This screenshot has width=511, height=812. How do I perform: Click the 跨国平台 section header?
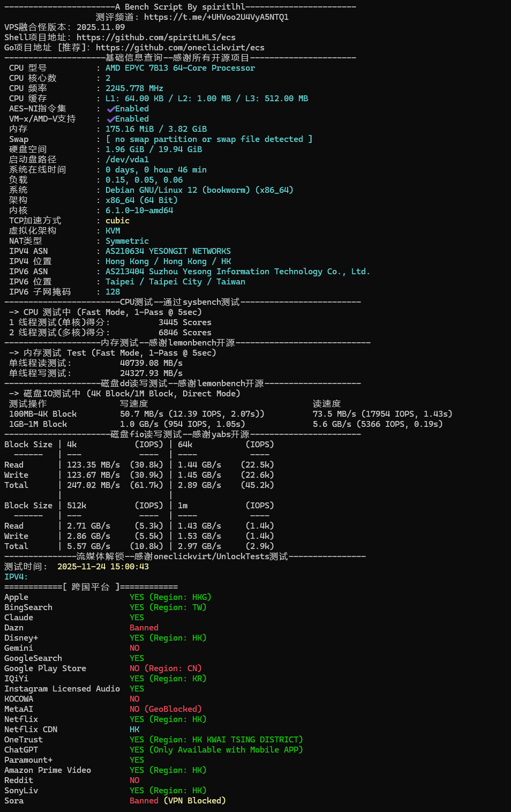90,587
